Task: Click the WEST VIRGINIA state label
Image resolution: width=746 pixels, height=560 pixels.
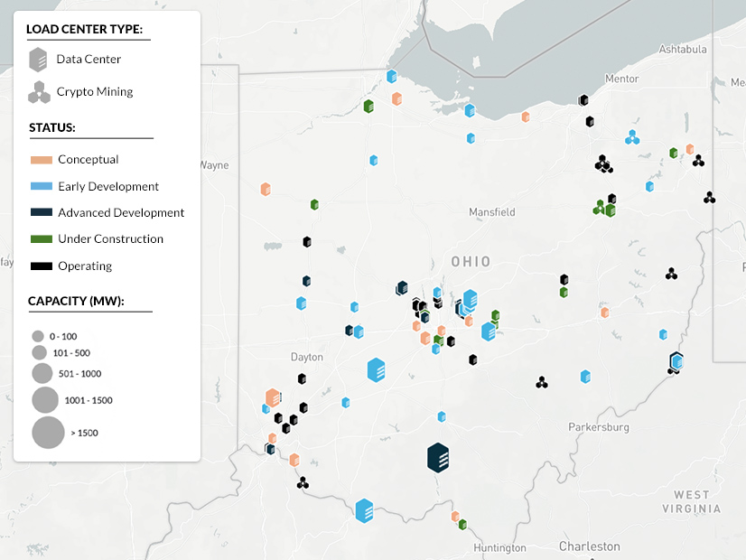Action: [x=691, y=502]
